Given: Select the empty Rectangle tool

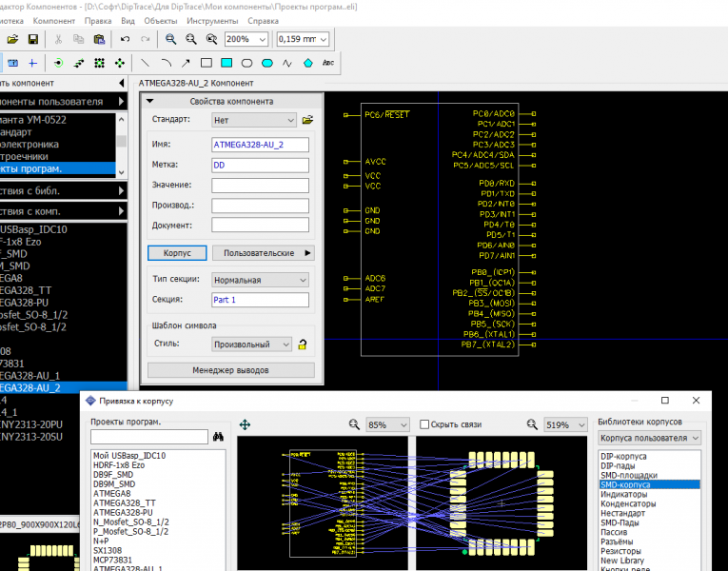Looking at the screenshot, I should point(207,63).
